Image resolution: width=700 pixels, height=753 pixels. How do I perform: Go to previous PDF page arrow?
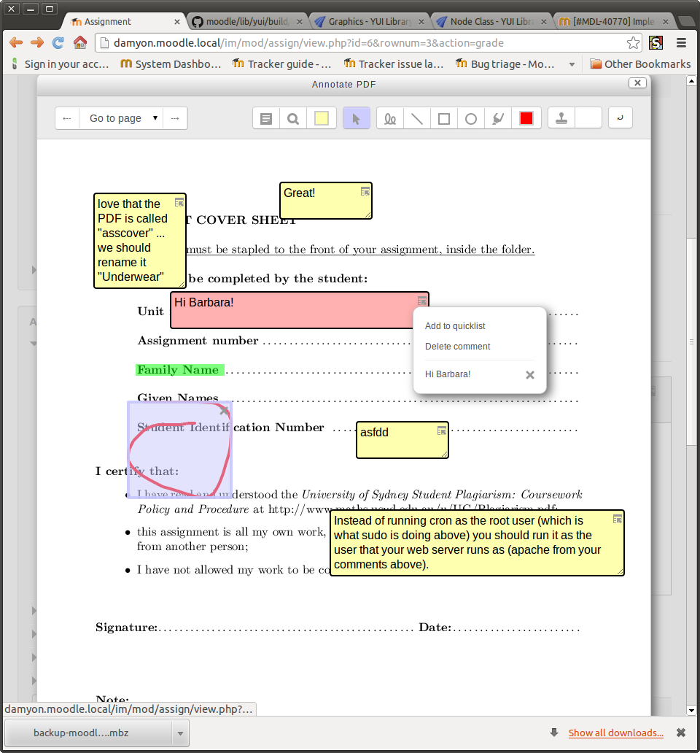click(x=67, y=118)
